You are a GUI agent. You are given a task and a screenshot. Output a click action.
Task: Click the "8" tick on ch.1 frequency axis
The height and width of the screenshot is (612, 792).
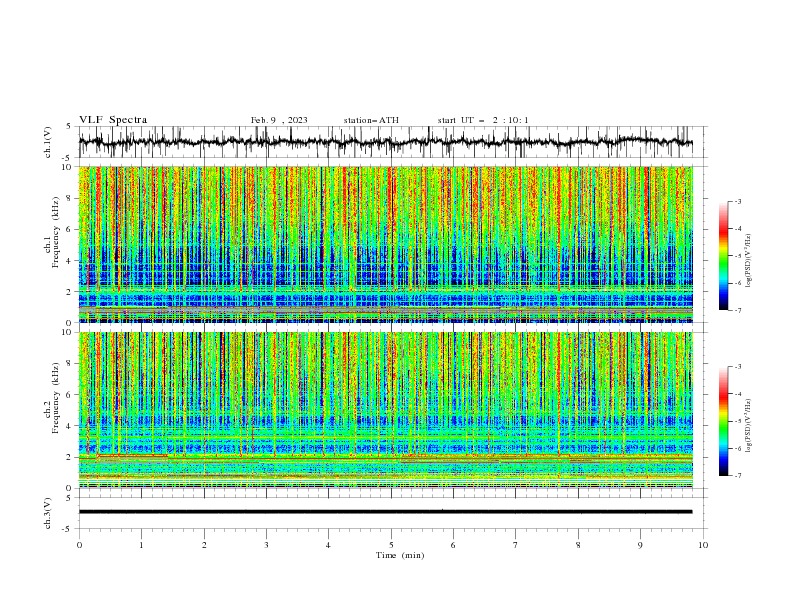pyautogui.click(x=70, y=198)
